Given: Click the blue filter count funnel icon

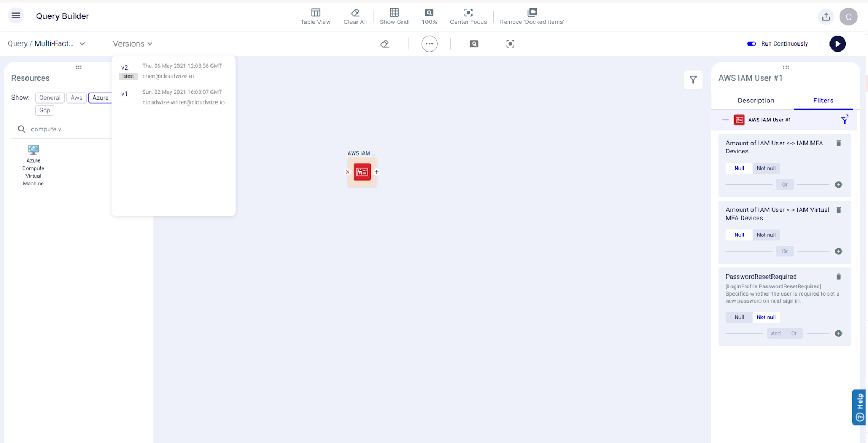Looking at the screenshot, I should (x=845, y=120).
